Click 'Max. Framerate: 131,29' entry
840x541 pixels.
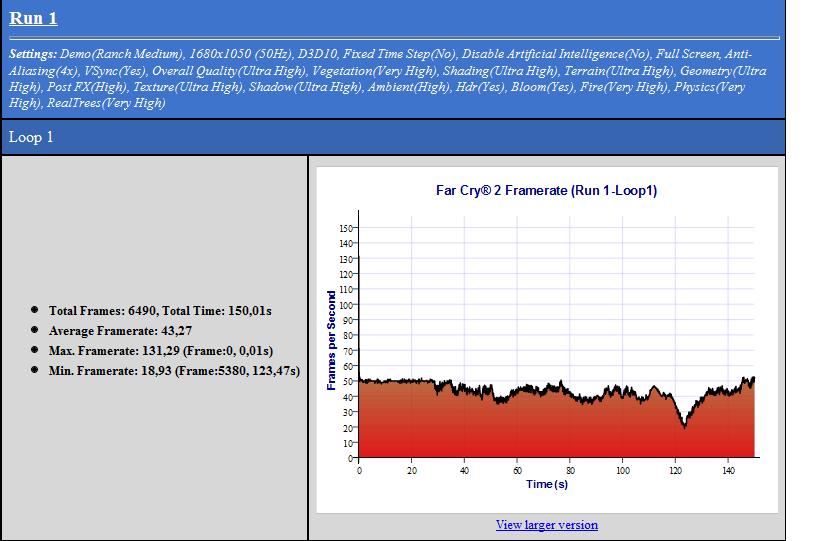[161, 351]
